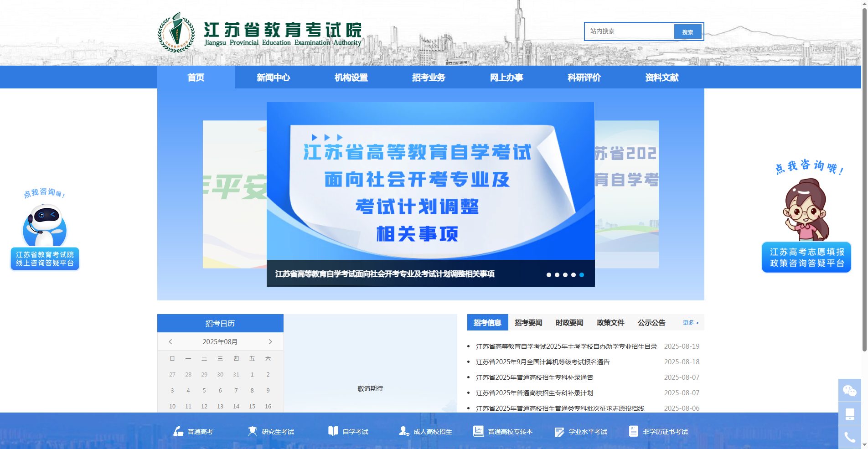
Task: Open the 新闻中心 menu
Action: pyautogui.click(x=273, y=77)
